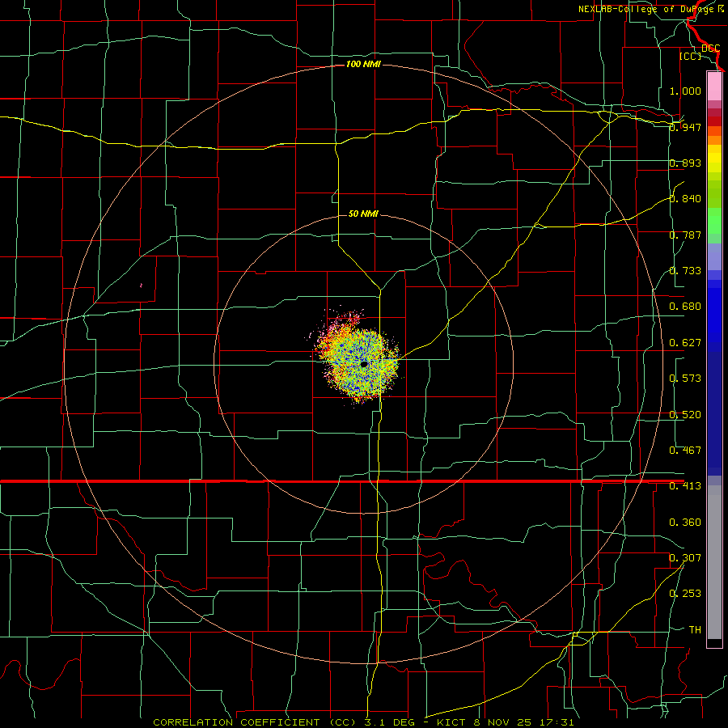Screen dimensions: 728x728
Task: Click the 0.893 legend value
Action: [x=685, y=163]
